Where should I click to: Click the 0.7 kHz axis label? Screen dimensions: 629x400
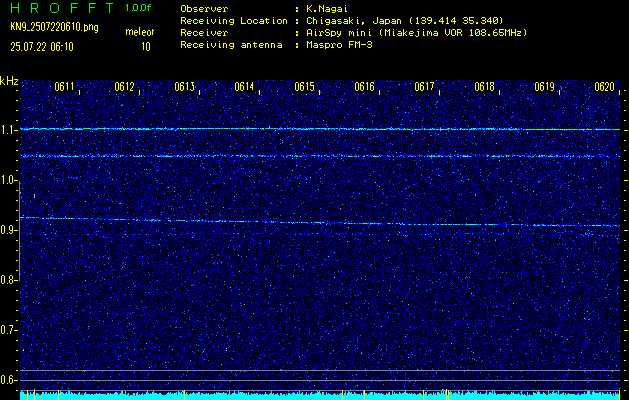[9, 330]
